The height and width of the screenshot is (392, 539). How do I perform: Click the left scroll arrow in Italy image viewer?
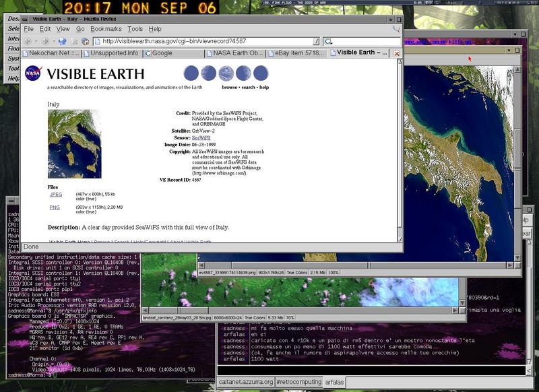(x=201, y=265)
